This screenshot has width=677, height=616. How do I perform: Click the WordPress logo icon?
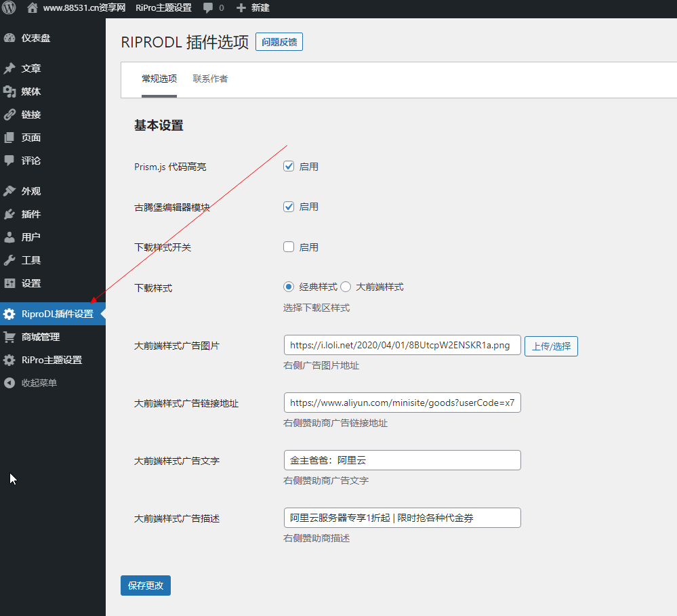[x=9, y=7]
